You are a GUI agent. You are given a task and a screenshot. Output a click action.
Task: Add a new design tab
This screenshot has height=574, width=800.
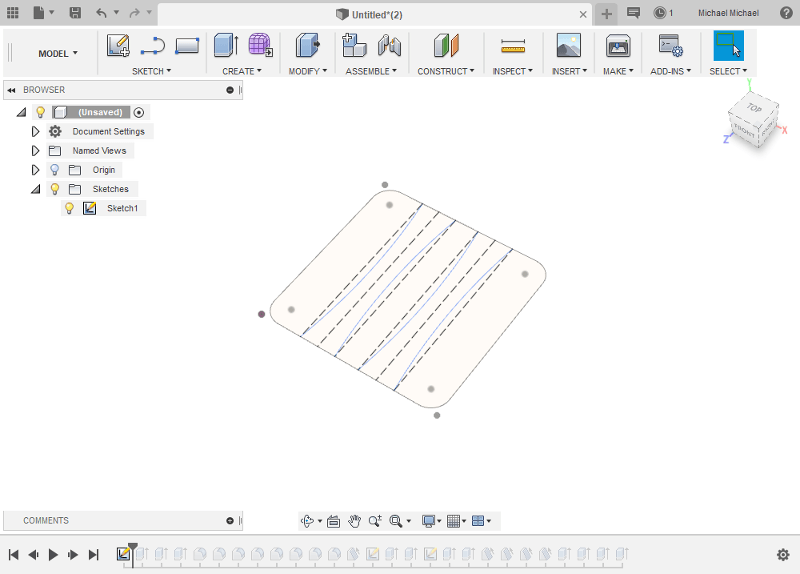tap(606, 14)
